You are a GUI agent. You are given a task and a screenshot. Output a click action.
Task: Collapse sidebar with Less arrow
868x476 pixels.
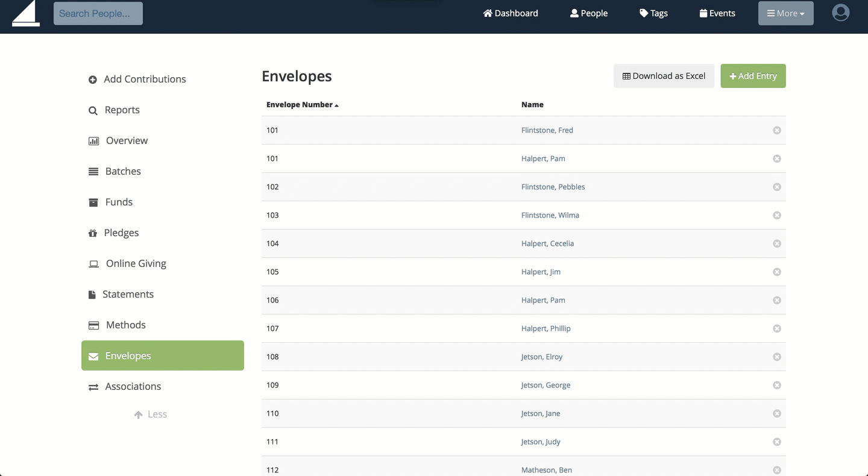point(151,415)
